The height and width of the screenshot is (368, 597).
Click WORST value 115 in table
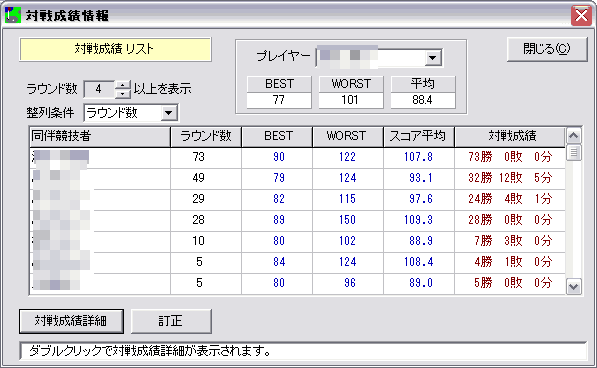348,199
